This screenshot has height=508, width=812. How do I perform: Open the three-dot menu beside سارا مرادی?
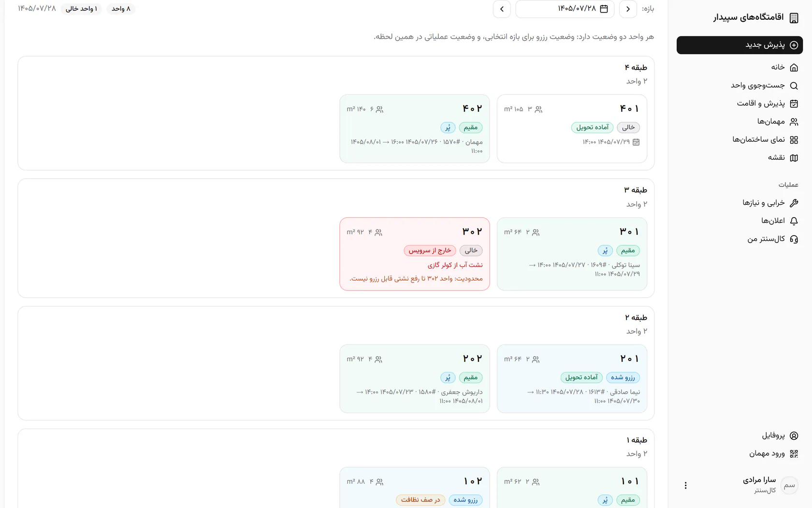tap(685, 485)
